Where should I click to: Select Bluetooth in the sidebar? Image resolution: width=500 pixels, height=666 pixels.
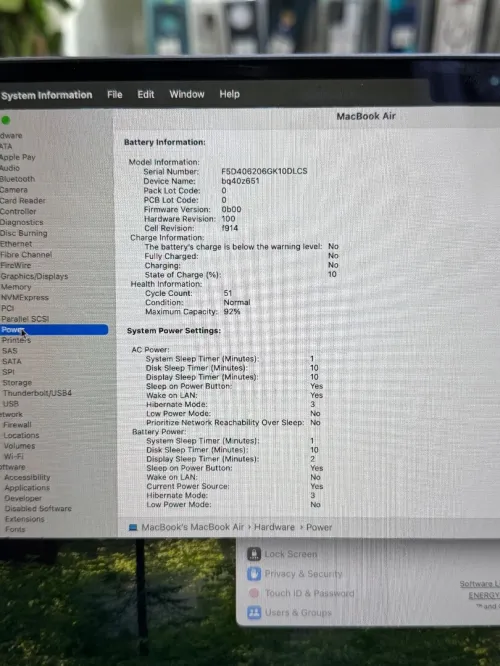[17, 179]
